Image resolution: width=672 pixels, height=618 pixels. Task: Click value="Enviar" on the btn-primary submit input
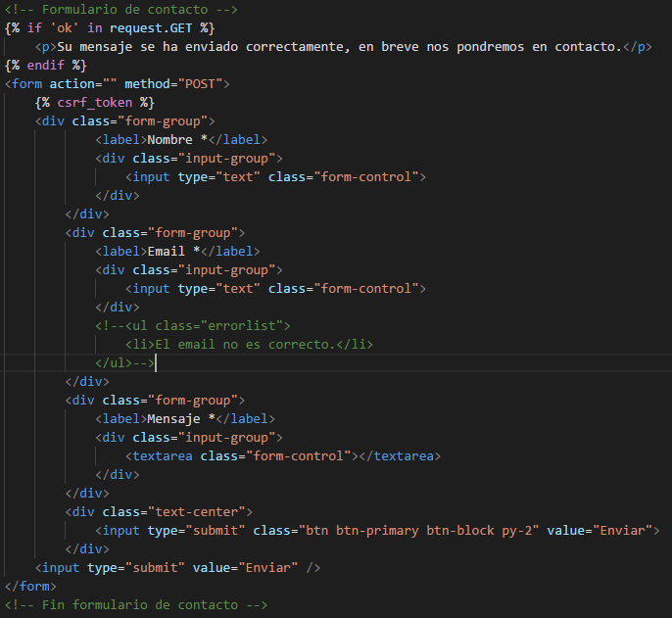pos(600,531)
